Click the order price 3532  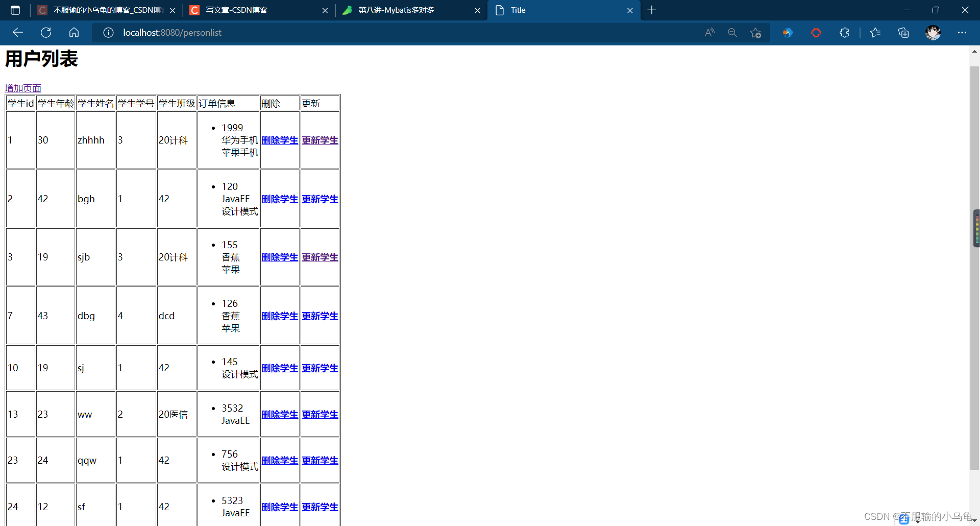232,409
